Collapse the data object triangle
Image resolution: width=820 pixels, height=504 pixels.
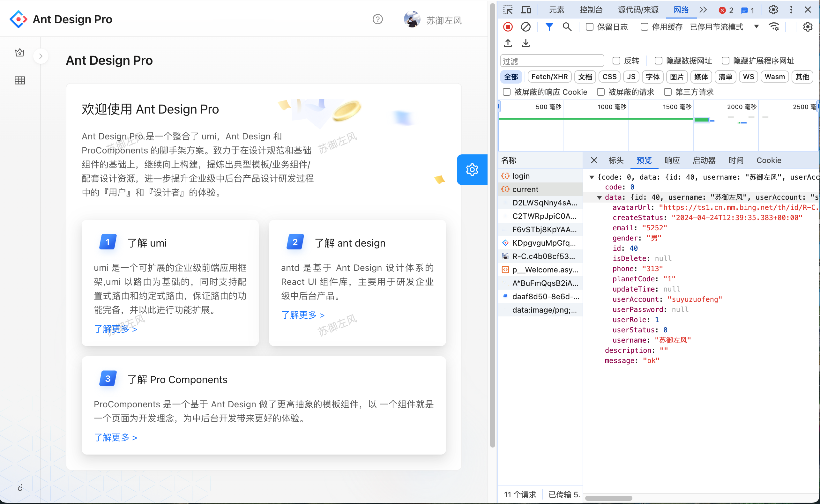point(599,198)
